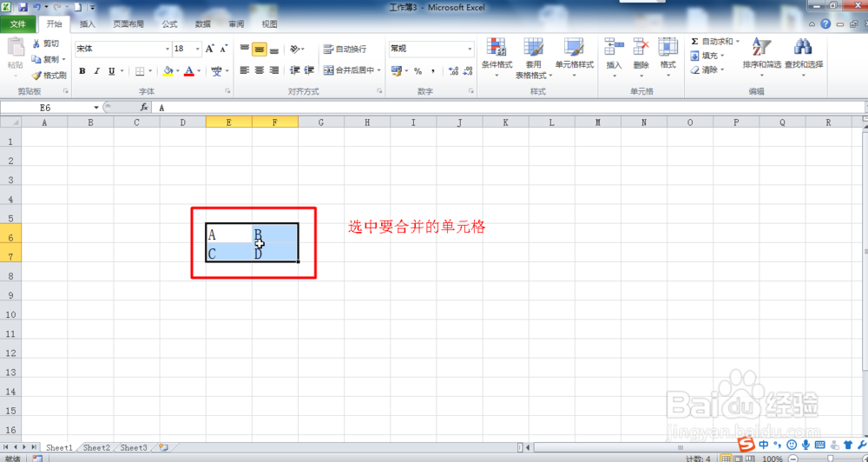Open Sort & Filter (排序和筛选)

click(x=762, y=57)
